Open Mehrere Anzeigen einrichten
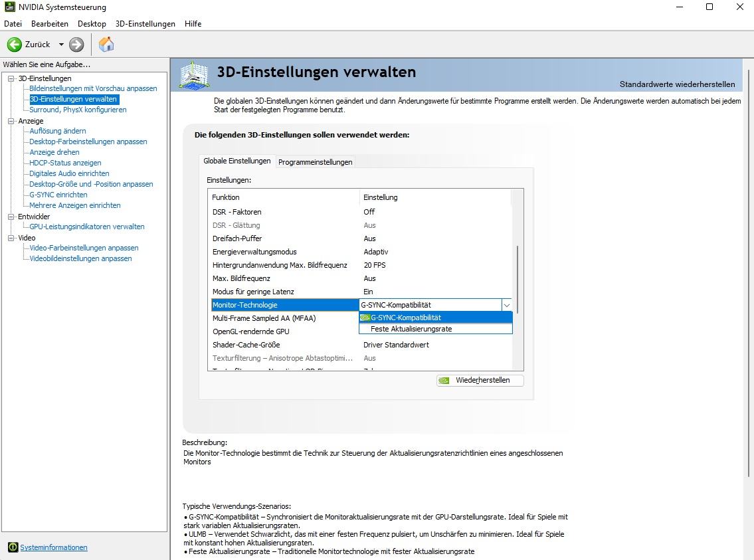 click(75, 205)
